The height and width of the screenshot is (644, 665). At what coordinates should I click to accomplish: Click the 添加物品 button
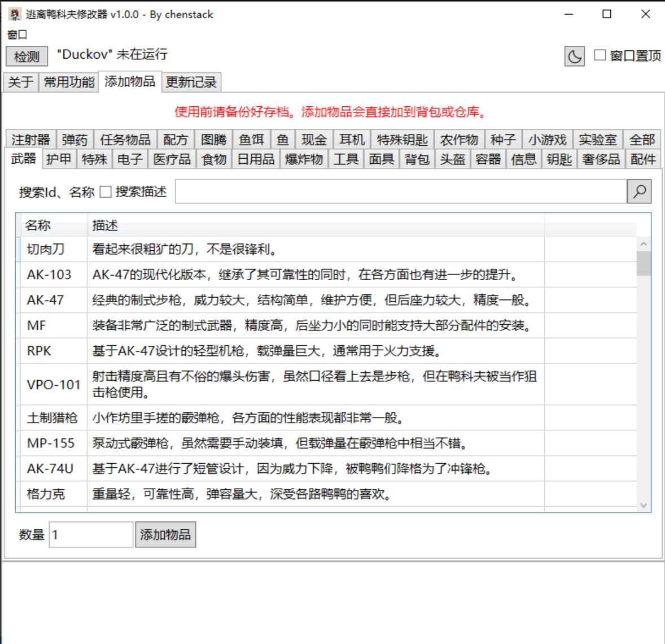[165, 534]
